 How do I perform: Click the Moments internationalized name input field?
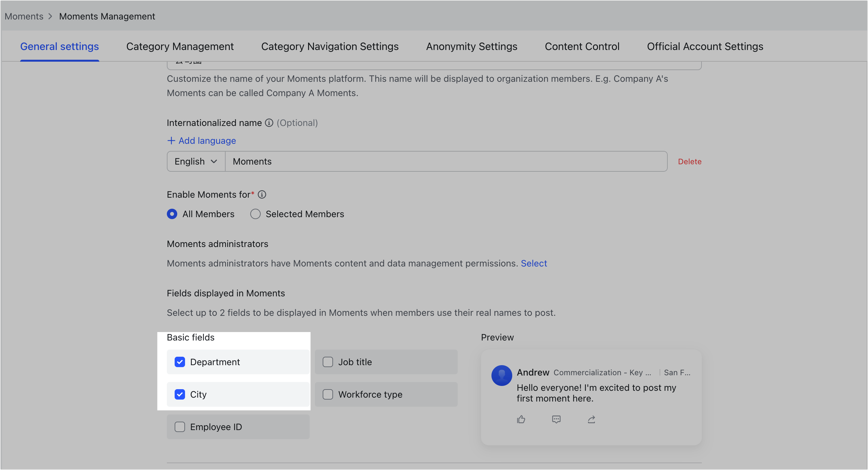pos(446,162)
